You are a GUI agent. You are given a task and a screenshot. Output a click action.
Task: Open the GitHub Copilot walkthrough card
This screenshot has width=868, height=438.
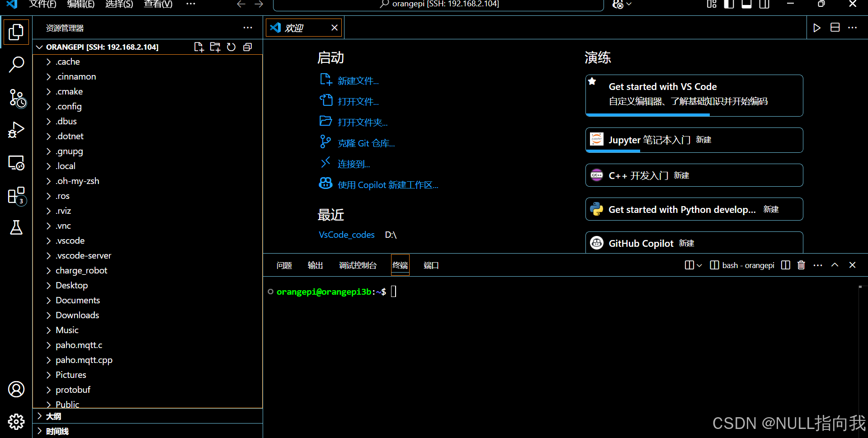tap(694, 243)
